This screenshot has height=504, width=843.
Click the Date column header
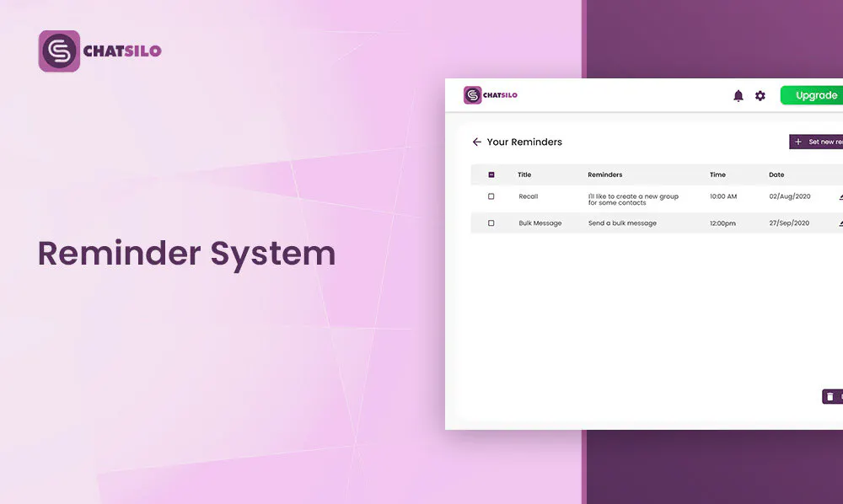tap(776, 174)
